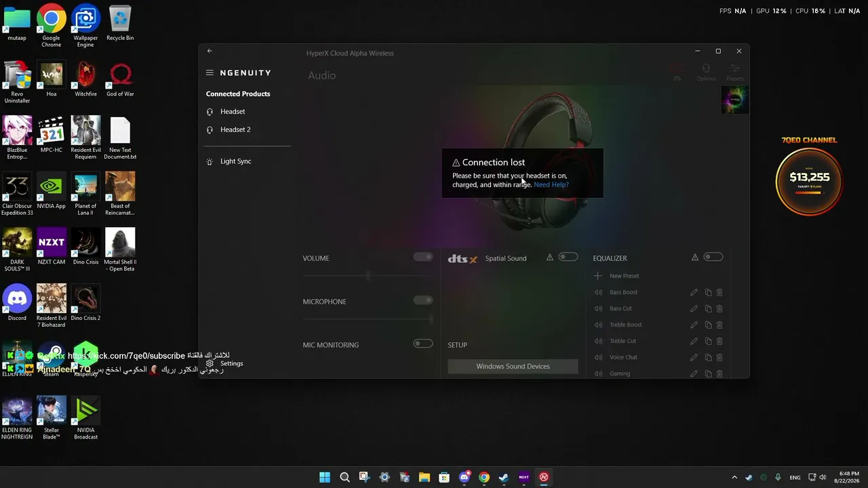This screenshot has height=488, width=868.
Task: Click the microphone icon in system tray
Action: click(x=778, y=477)
